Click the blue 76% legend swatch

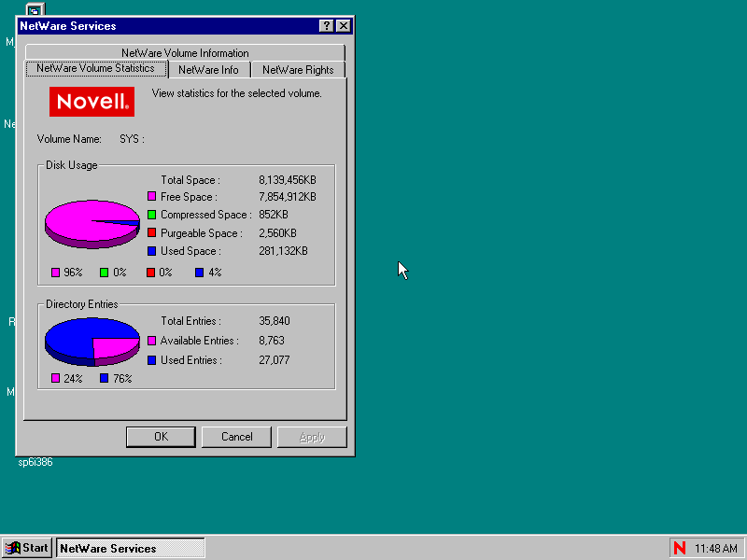coord(104,378)
